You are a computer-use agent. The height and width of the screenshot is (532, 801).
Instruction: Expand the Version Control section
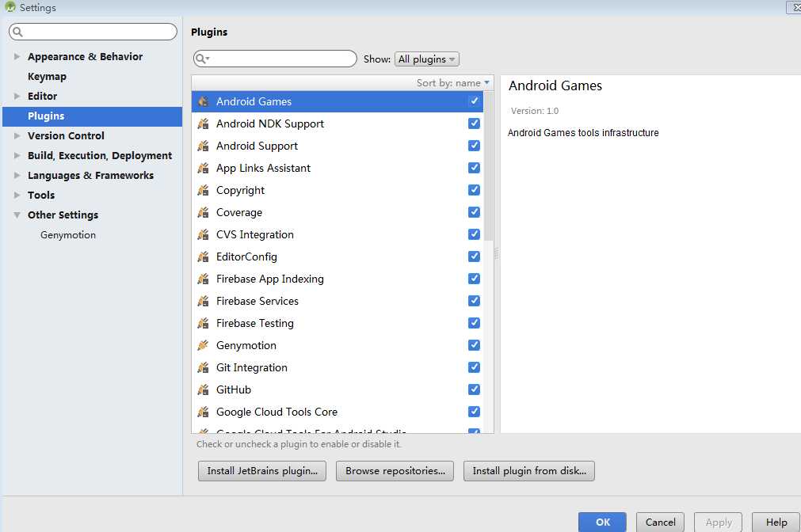click(17, 136)
